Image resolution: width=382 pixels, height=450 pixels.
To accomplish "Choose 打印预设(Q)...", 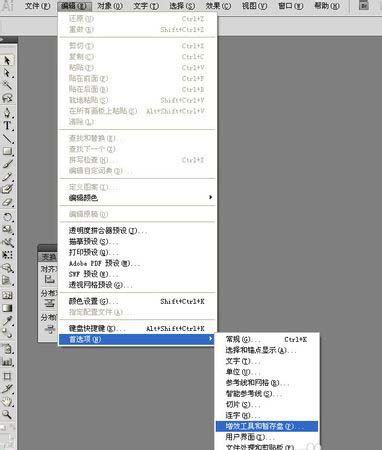I will pyautogui.click(x=137, y=252).
